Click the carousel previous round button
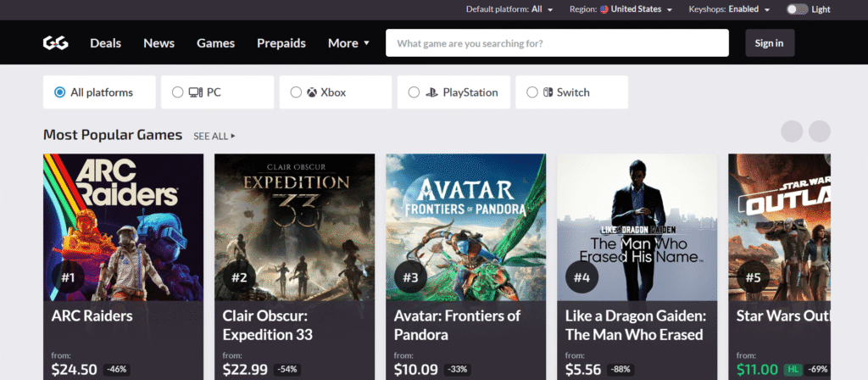This screenshot has height=380, width=868. (792, 131)
